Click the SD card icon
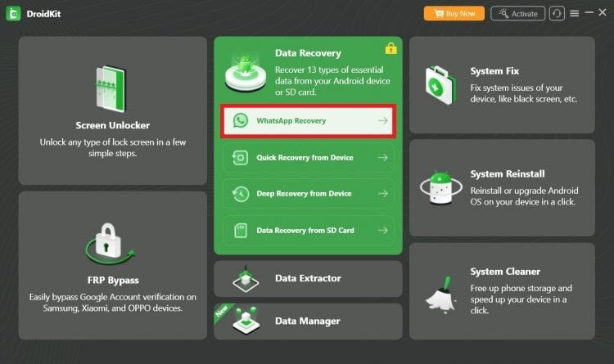This screenshot has width=614, height=364. 241,231
